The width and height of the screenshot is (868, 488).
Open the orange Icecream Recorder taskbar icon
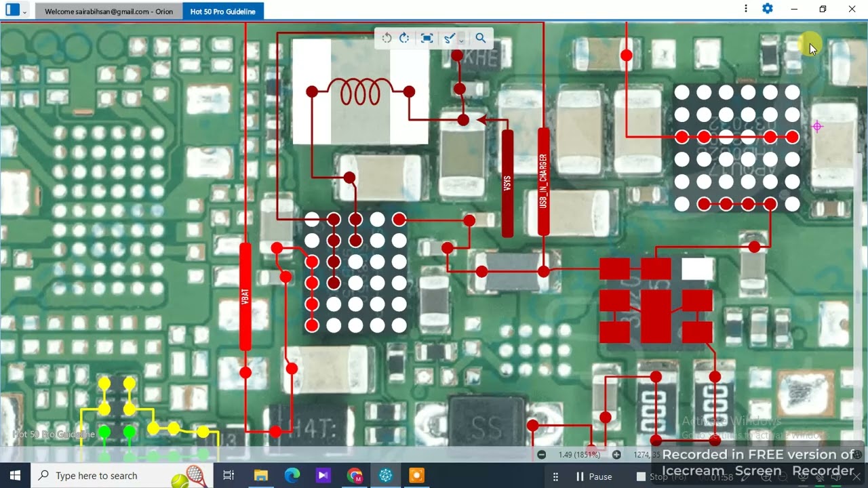417,476
